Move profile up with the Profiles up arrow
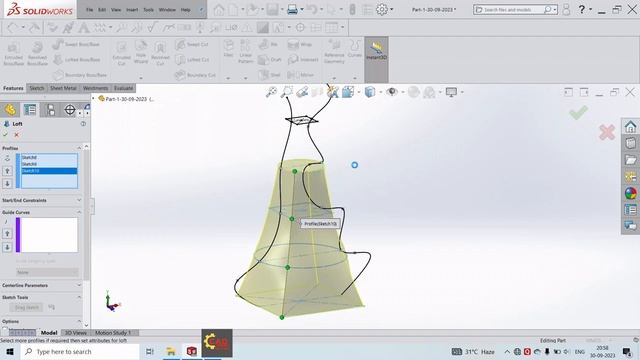Viewport: 640px width, 360px height. (7, 171)
